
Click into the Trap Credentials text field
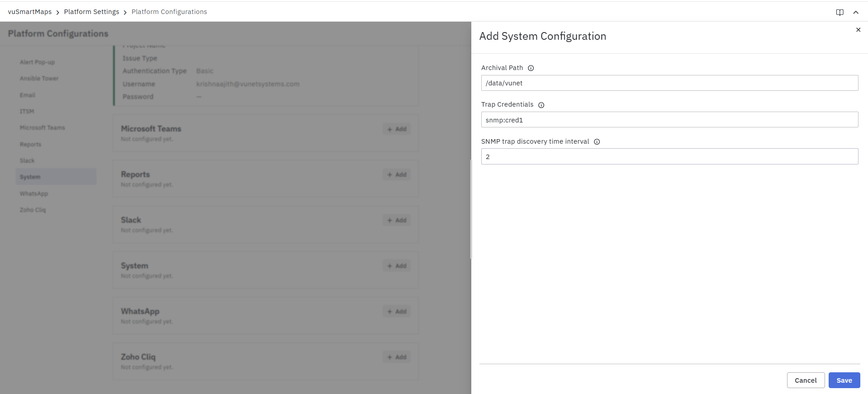(x=669, y=120)
